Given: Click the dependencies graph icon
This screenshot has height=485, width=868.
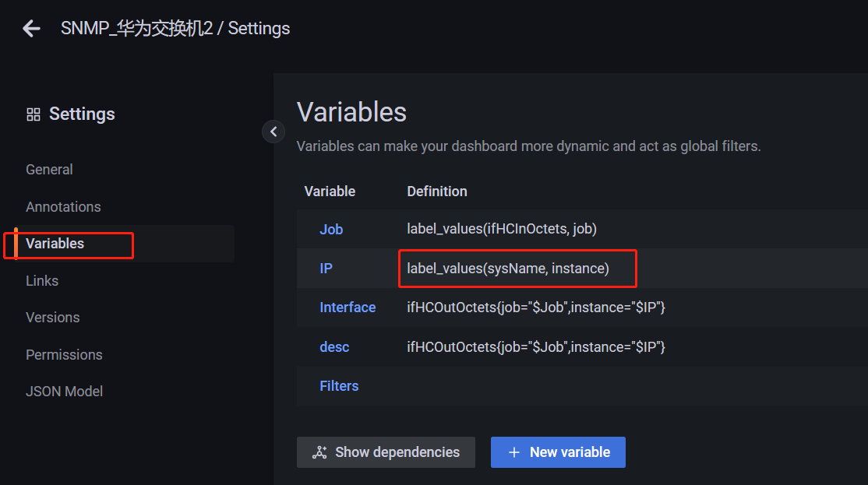Looking at the screenshot, I should tap(319, 452).
